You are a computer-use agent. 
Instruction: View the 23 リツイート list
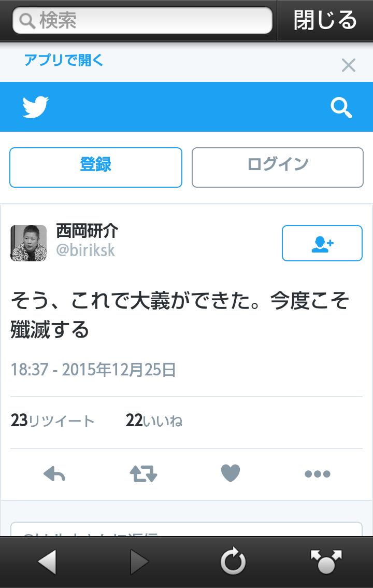(52, 421)
